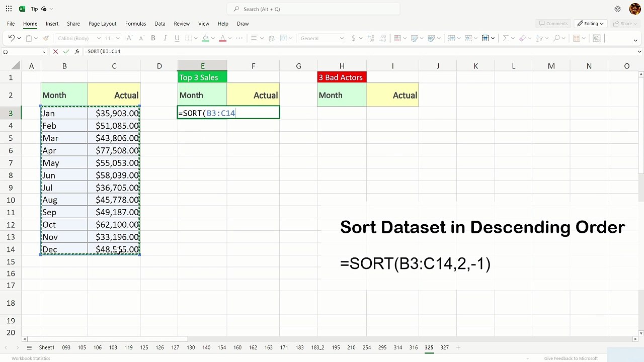Viewport: 644px width, 362px height.
Task: Click Merge & Center icon
Action: [283, 38]
